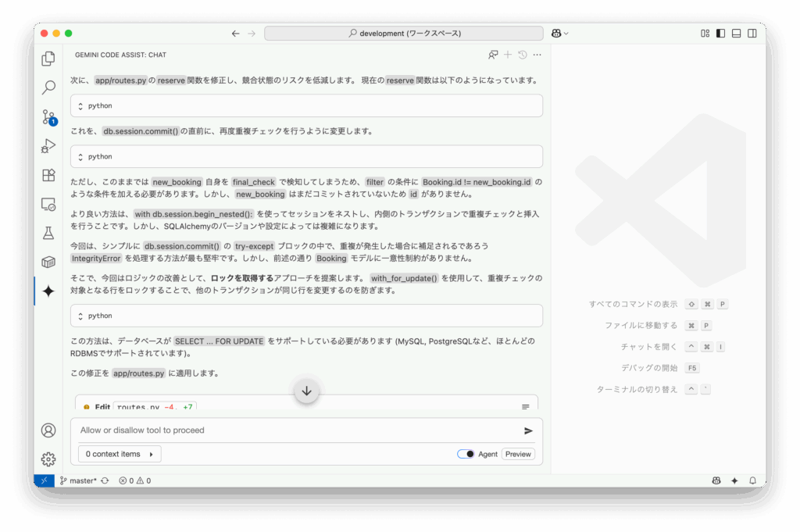Send the chat message arrow

(529, 431)
